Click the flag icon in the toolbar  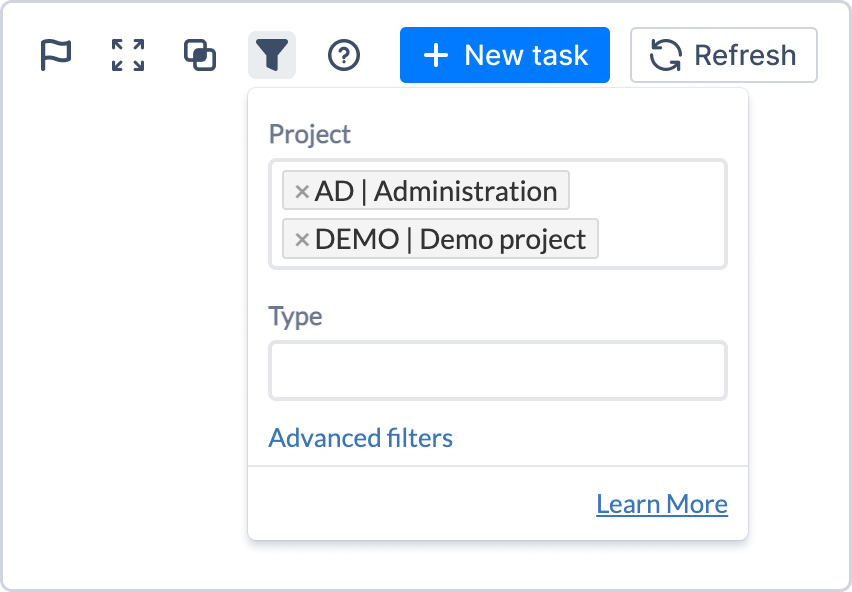56,55
